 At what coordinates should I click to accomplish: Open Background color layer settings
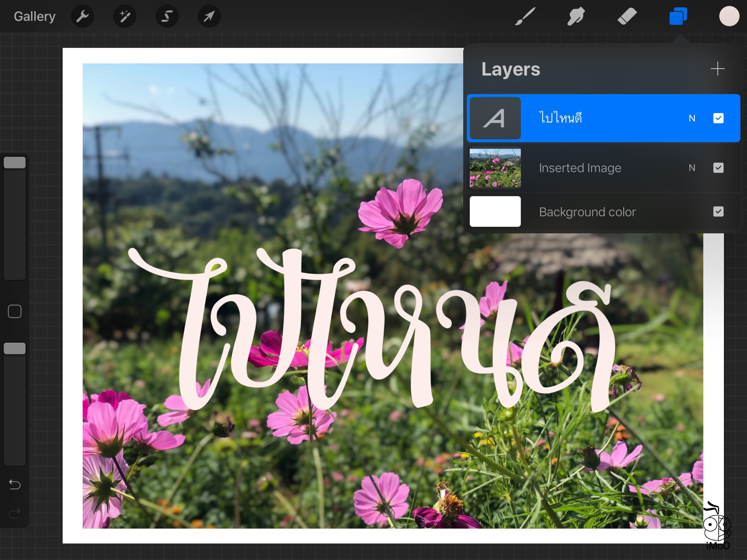click(587, 212)
